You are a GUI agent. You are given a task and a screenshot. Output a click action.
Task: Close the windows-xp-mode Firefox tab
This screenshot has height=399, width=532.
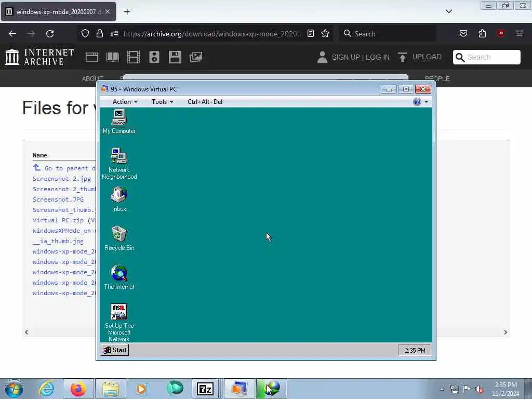coord(108,11)
